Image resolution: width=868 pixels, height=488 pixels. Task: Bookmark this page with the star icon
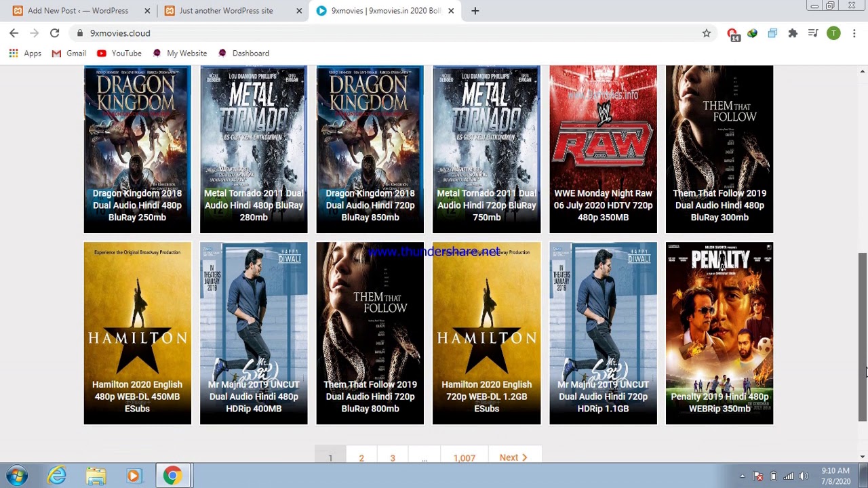pyautogui.click(x=706, y=33)
